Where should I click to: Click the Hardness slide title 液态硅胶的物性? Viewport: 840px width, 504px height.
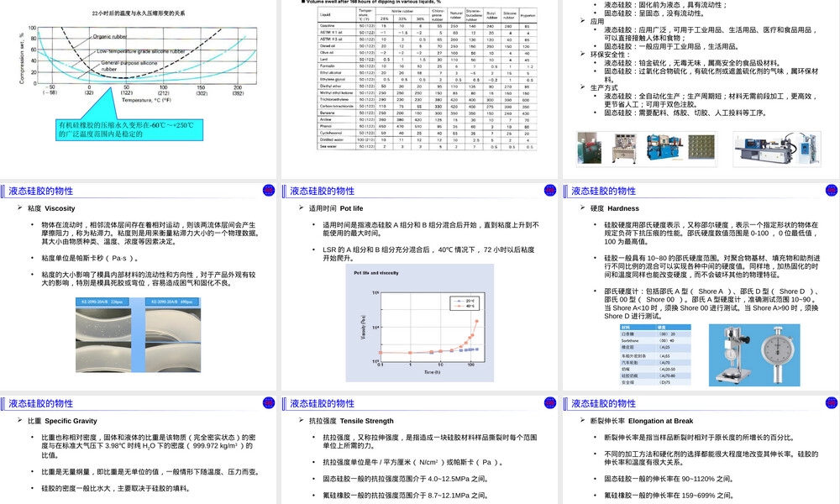[x=603, y=191]
